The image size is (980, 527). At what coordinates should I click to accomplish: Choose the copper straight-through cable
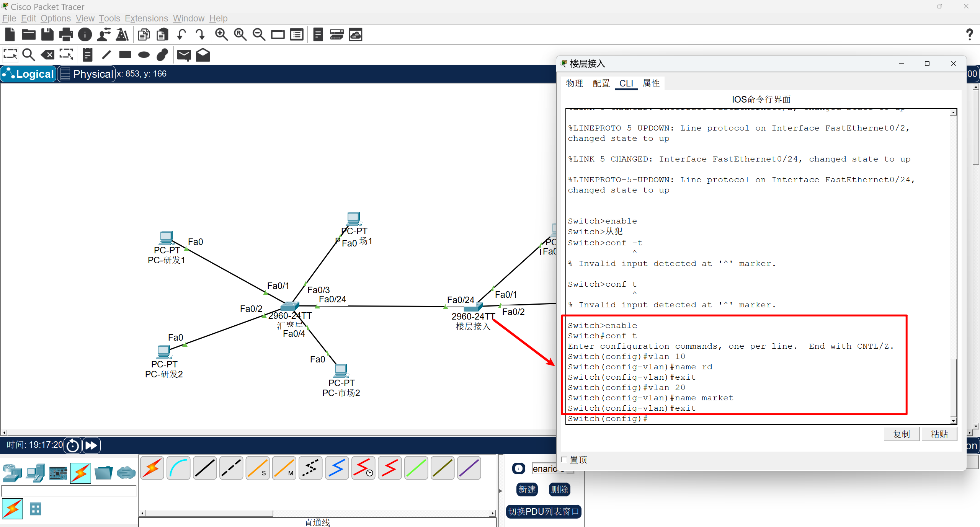click(205, 468)
